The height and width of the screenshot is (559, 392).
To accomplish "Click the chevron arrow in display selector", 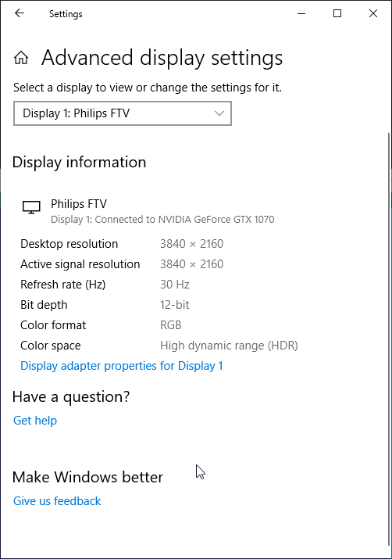I will (219, 113).
